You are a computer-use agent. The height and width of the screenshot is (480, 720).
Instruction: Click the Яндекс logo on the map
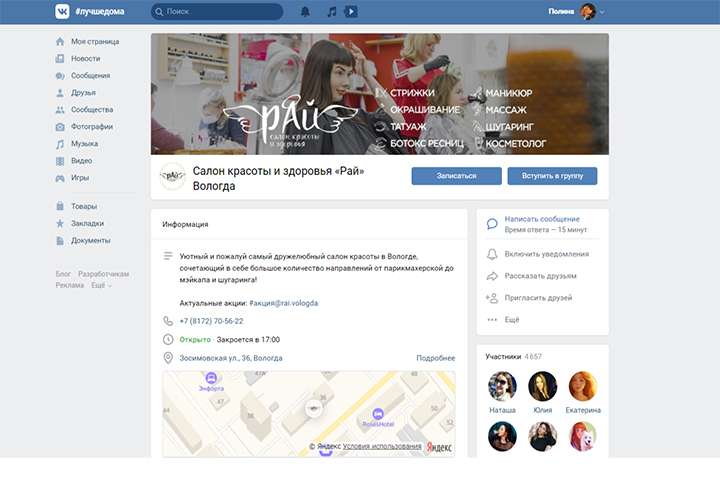(439, 447)
